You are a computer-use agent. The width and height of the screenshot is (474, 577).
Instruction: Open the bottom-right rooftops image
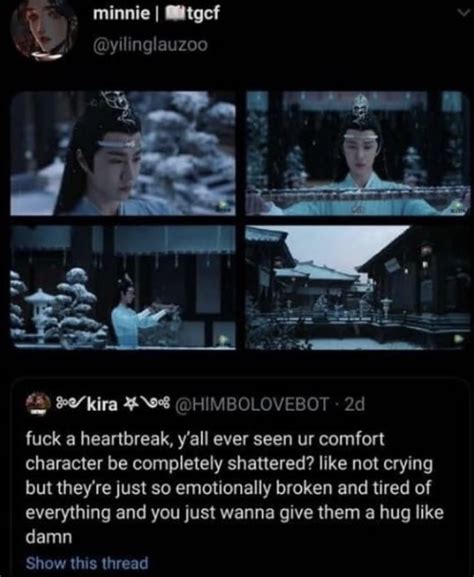(356, 287)
